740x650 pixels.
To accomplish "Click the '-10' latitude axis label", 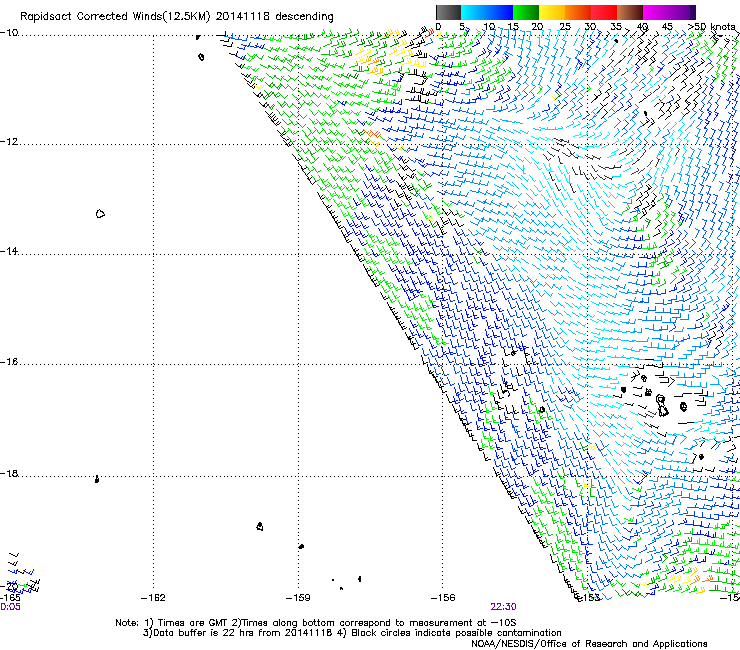I will point(9,33).
